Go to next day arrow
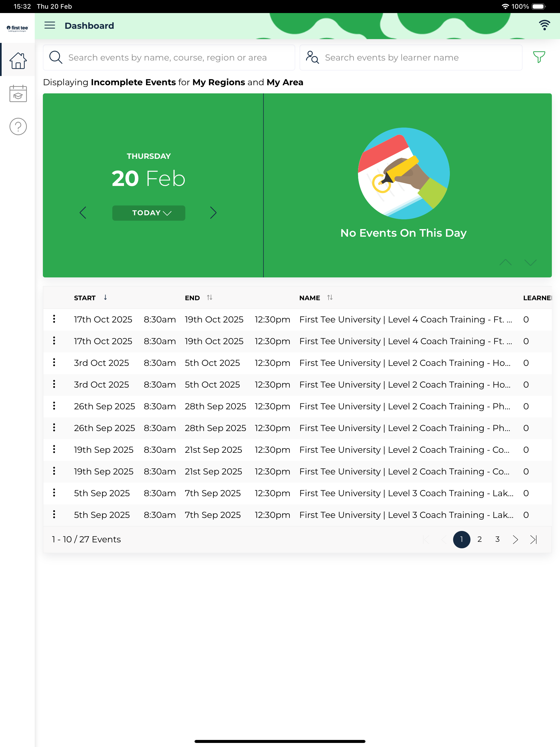Viewport: 560px width, 747px height. (x=213, y=213)
